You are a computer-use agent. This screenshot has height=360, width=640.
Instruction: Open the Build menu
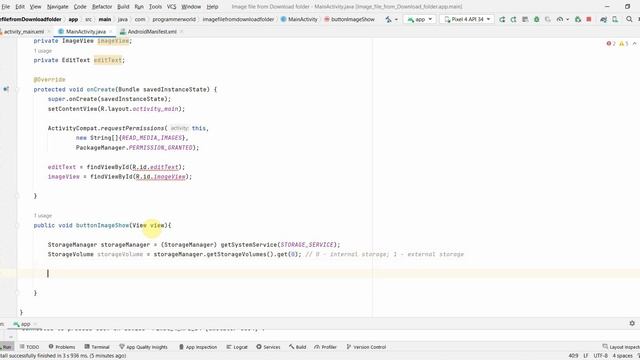point(123,7)
